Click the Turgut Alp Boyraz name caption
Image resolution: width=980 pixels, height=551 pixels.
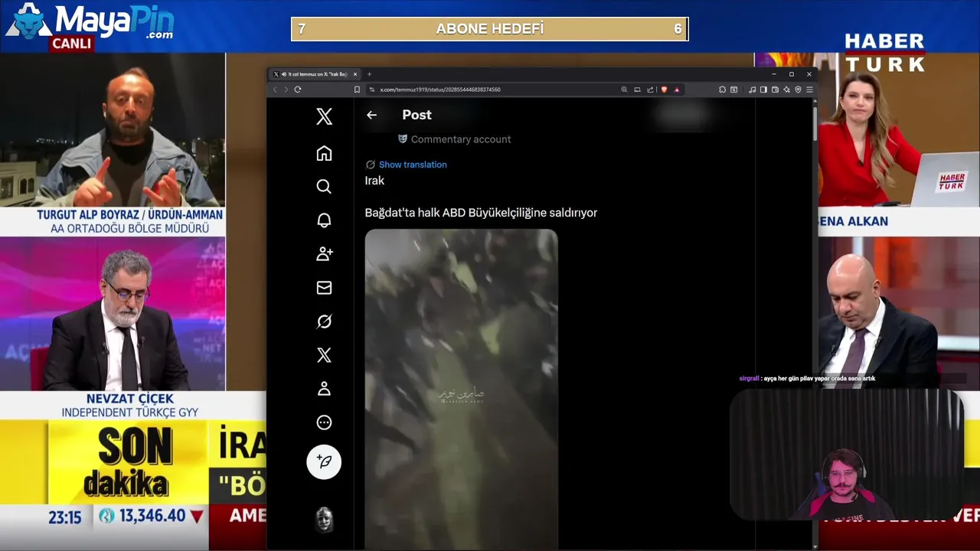(130, 215)
